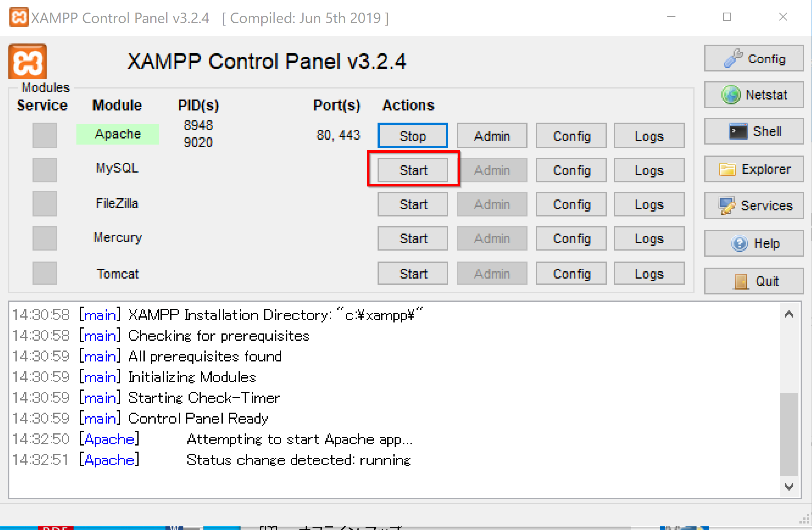This screenshot has height=530, width=812.
Task: Start the MySQL module
Action: [x=413, y=170]
